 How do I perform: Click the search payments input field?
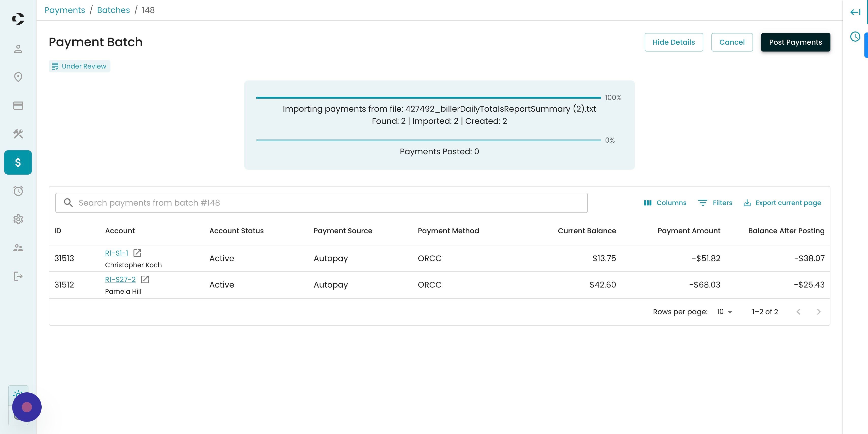click(321, 203)
